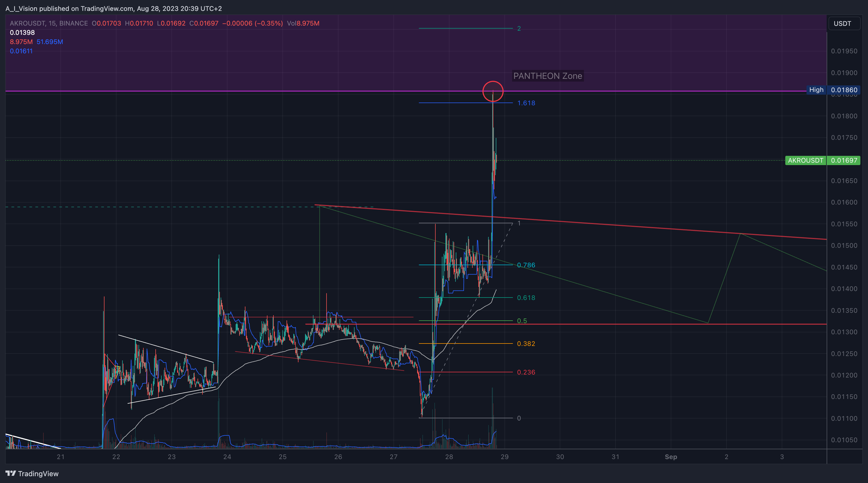Click the AKROUSDT 0.01697 current price tag
The width and height of the screenshot is (868, 483).
click(823, 160)
